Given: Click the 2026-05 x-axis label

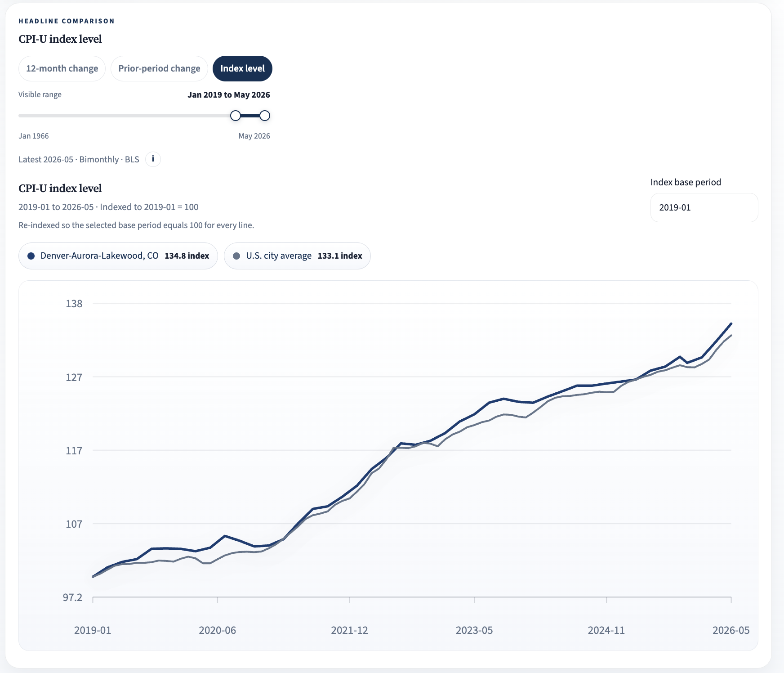Looking at the screenshot, I should click(731, 630).
